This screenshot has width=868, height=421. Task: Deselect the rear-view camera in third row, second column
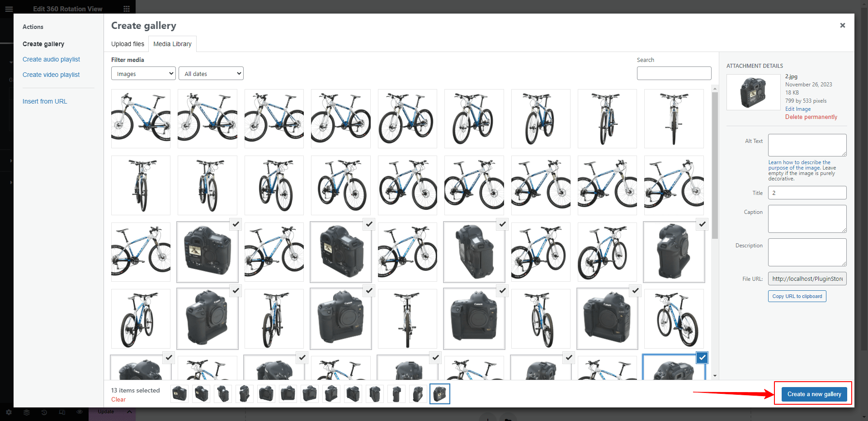pos(236,224)
